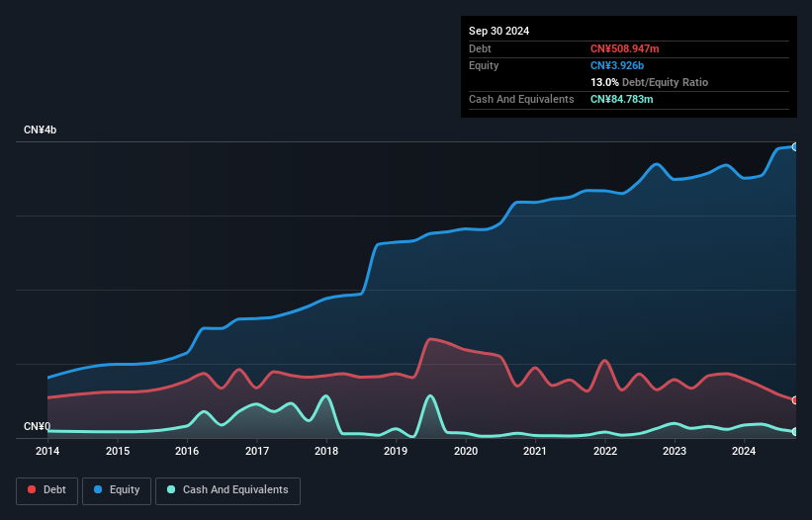Select the blue Equity endpoint marker
The height and width of the screenshot is (520, 812).
(795, 147)
